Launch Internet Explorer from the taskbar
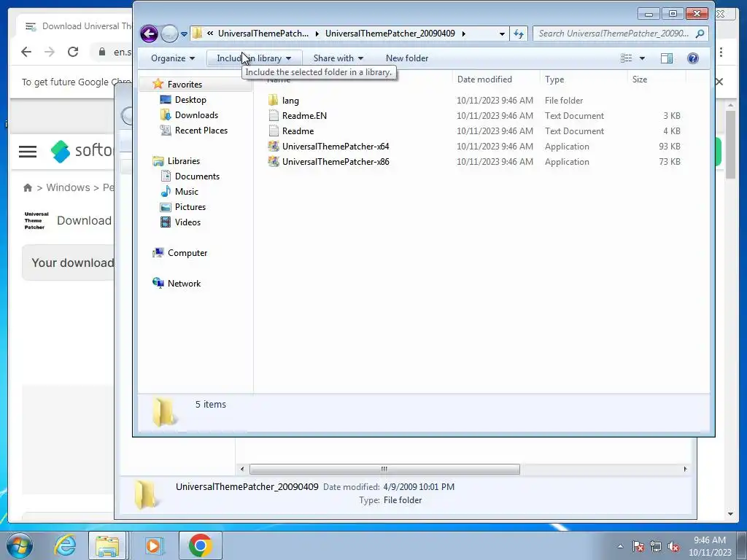The width and height of the screenshot is (747, 560). 65,545
